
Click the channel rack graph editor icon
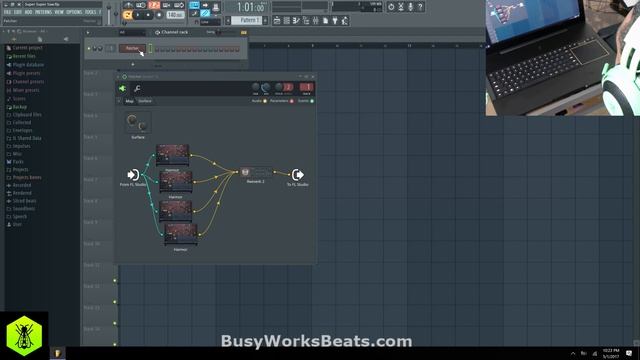[x=244, y=32]
